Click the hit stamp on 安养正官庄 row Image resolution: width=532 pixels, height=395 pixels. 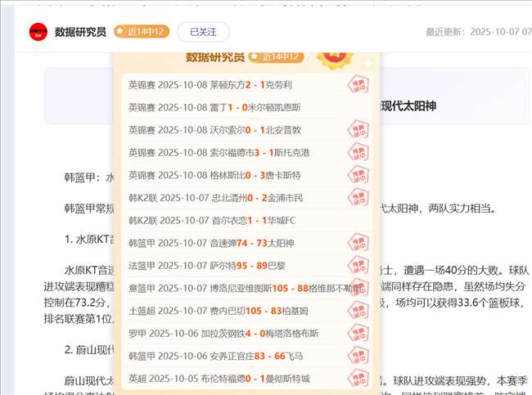click(x=357, y=356)
